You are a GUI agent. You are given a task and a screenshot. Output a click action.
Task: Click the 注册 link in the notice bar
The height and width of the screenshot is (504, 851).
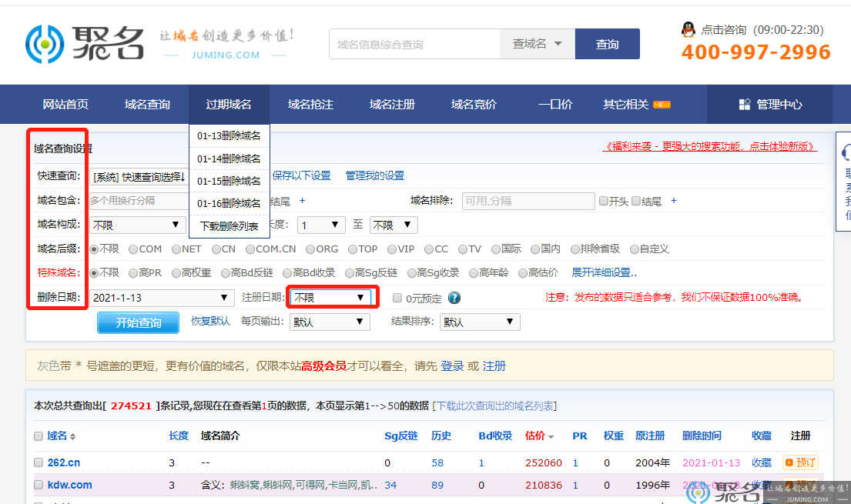[x=494, y=366]
